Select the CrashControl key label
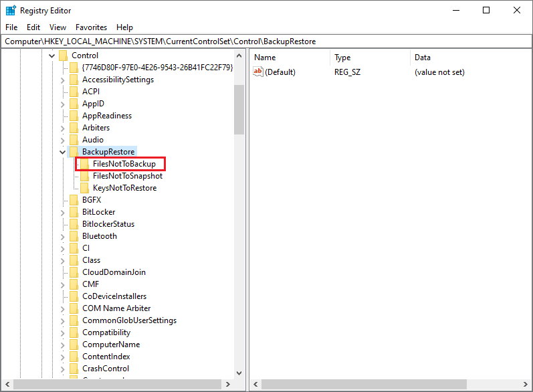Image resolution: width=533 pixels, height=392 pixels. pos(106,369)
